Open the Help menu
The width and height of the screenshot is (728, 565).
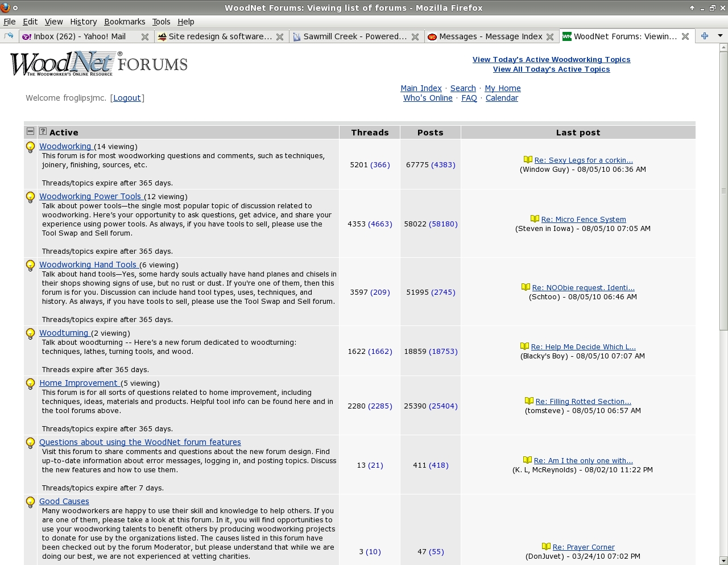click(x=186, y=22)
